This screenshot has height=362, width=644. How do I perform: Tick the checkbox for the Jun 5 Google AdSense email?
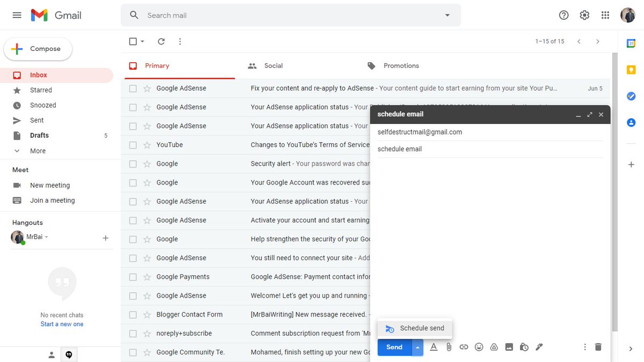click(133, 88)
